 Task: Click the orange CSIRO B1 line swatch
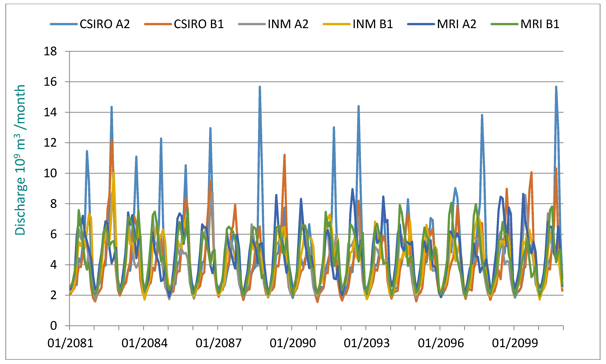(x=158, y=24)
